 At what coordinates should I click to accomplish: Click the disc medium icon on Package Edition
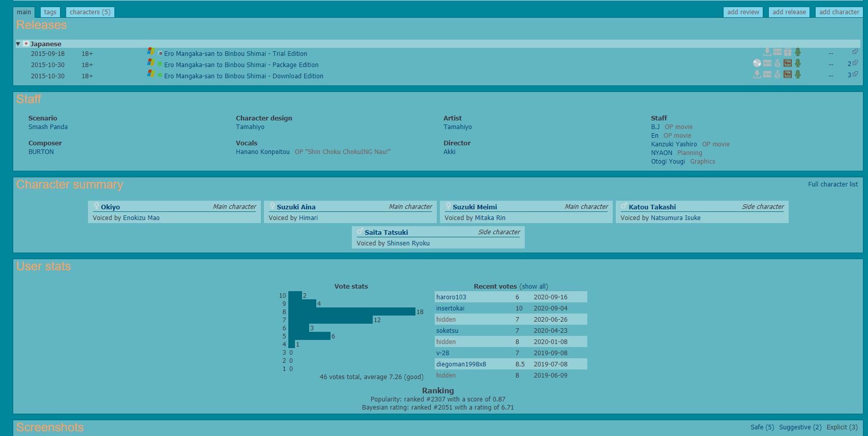(757, 64)
